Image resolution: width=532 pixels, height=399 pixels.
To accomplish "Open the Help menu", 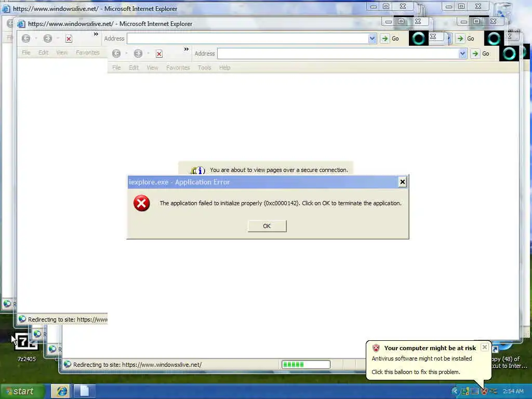I will coord(224,68).
